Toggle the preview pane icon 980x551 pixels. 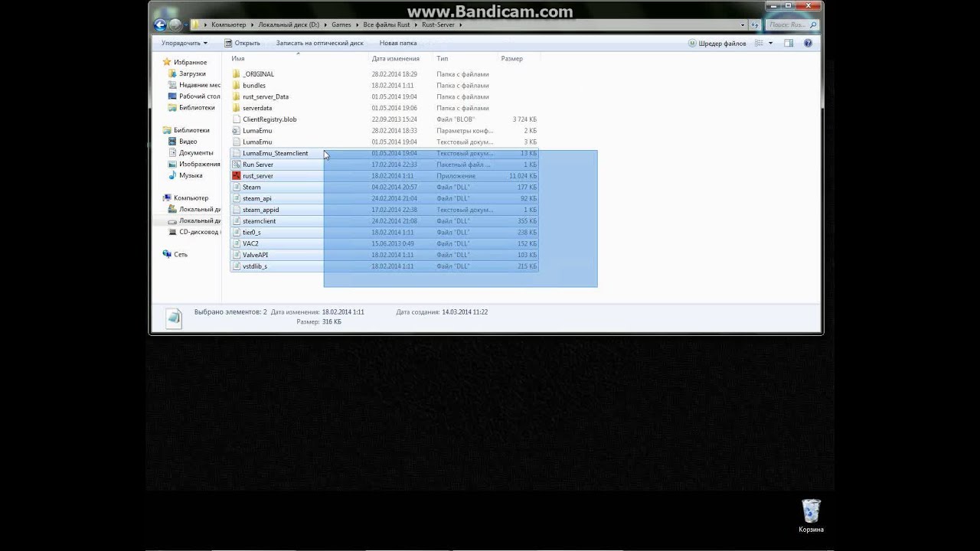789,43
